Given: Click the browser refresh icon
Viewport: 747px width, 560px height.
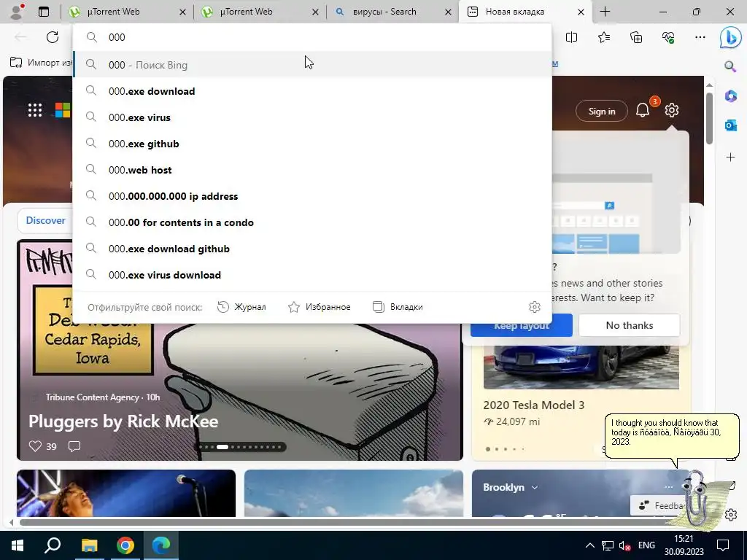Looking at the screenshot, I should 53,37.
